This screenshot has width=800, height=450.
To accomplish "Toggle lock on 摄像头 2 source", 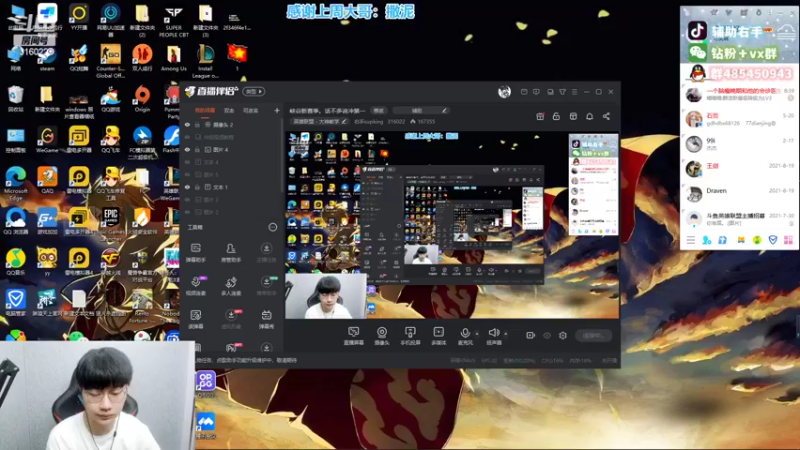I will point(197,124).
